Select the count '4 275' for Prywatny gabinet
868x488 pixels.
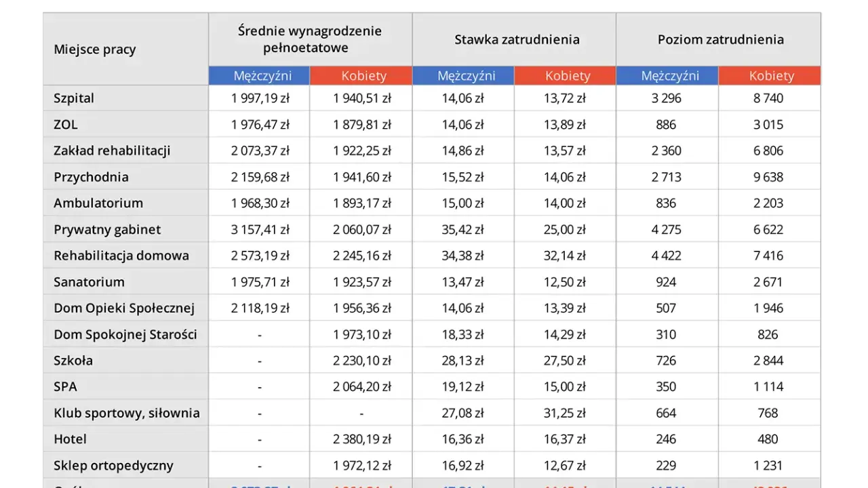(666, 229)
